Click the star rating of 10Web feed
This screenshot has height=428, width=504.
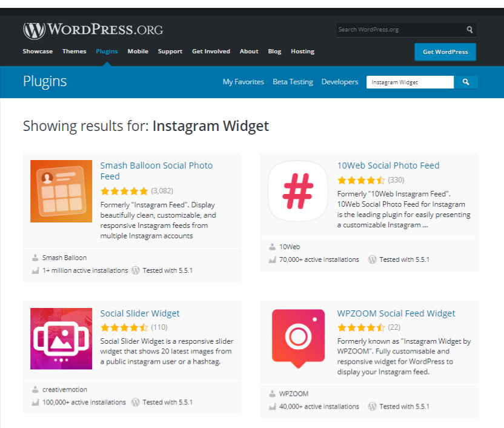361,180
